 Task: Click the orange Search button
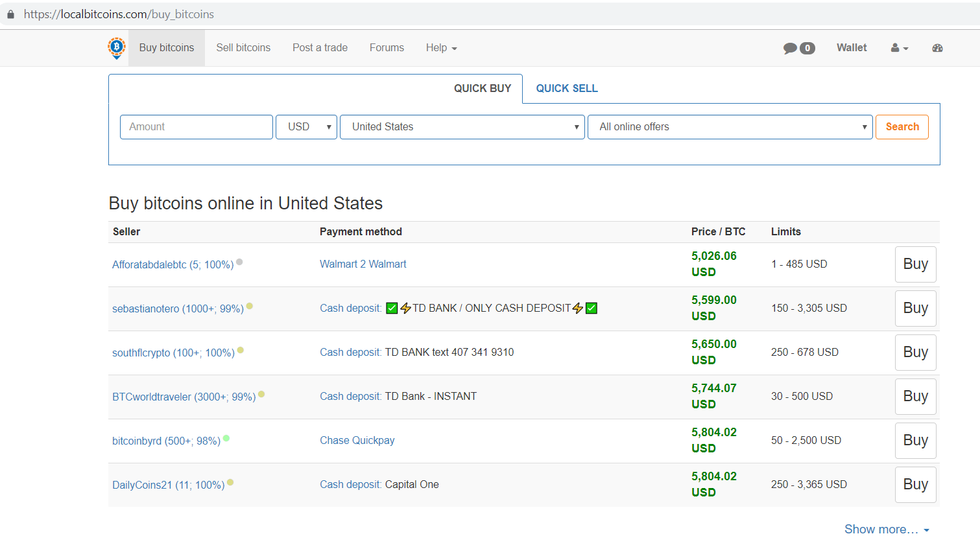click(902, 127)
